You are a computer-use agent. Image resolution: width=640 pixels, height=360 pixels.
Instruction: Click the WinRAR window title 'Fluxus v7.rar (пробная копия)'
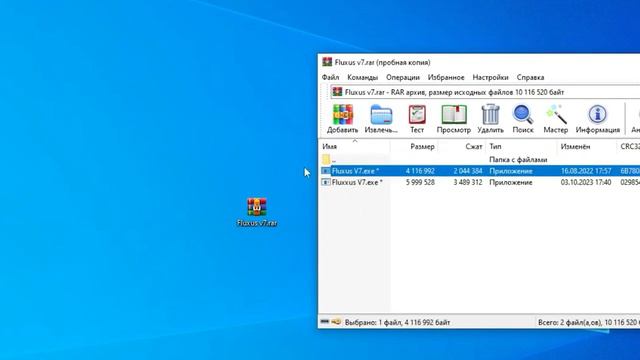[382, 62]
